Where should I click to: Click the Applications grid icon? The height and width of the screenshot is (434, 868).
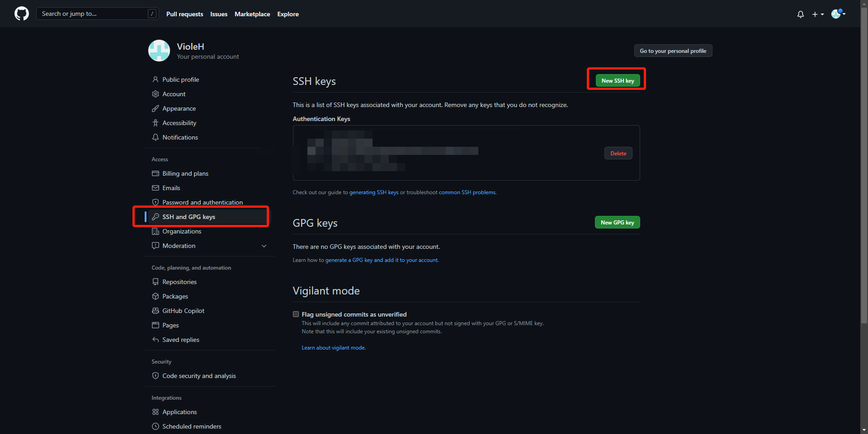click(x=156, y=412)
